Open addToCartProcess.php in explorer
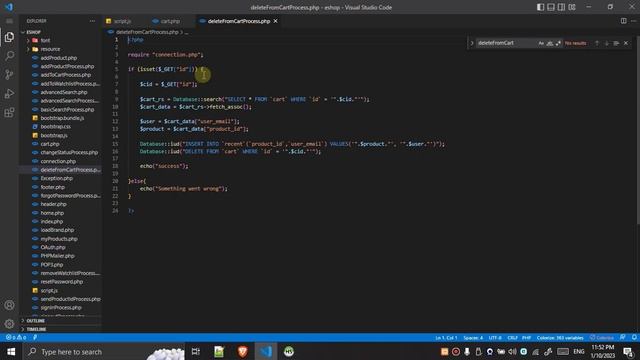The height and width of the screenshot is (360, 640). [65, 75]
